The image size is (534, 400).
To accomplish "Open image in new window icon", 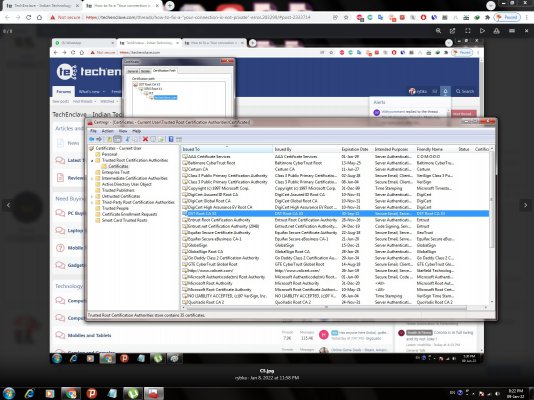I will 452,31.
